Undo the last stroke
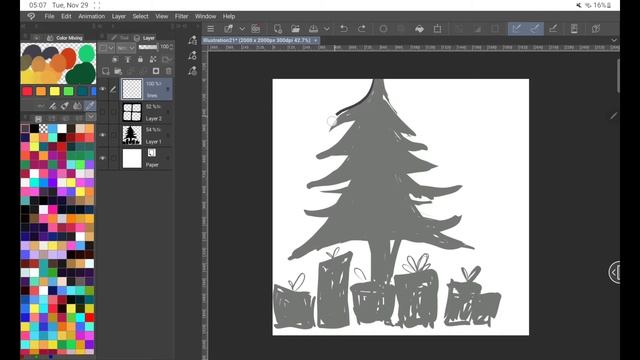 point(344,29)
